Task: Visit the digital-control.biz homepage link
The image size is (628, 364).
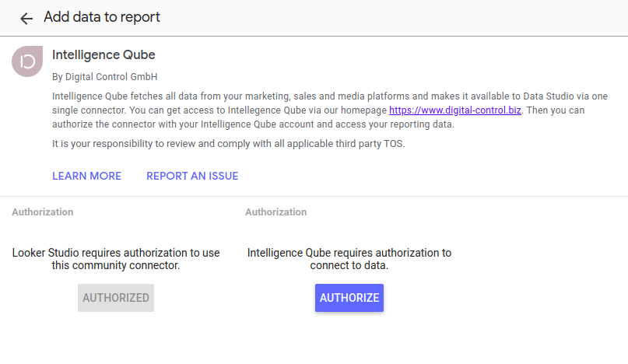Action: [457, 110]
